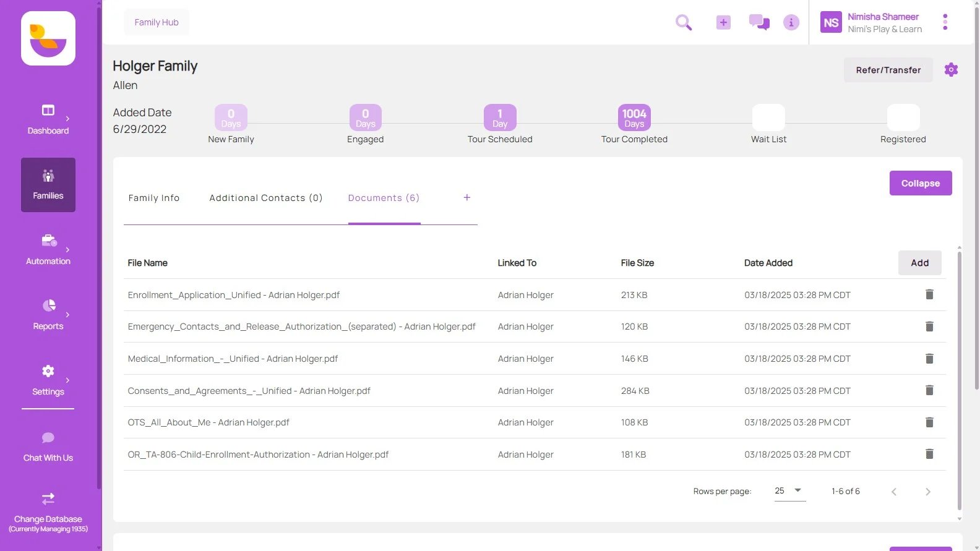Click the Date Added column header

[x=768, y=263]
